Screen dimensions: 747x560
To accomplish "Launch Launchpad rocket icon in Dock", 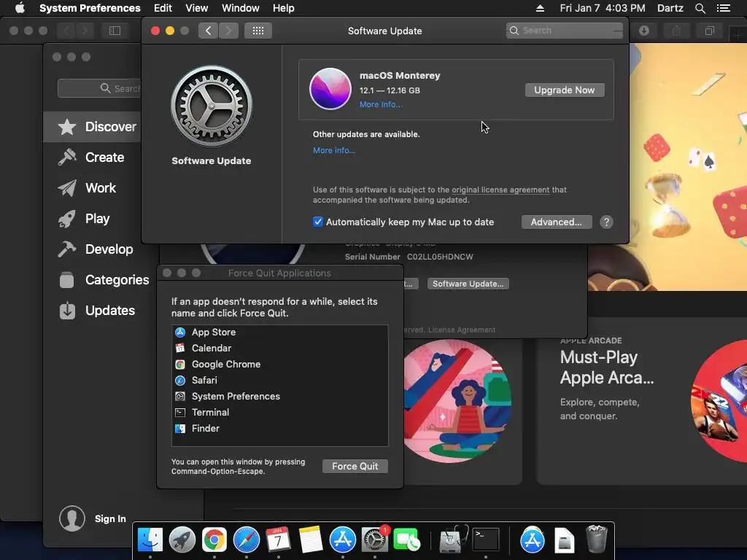I will click(x=182, y=540).
